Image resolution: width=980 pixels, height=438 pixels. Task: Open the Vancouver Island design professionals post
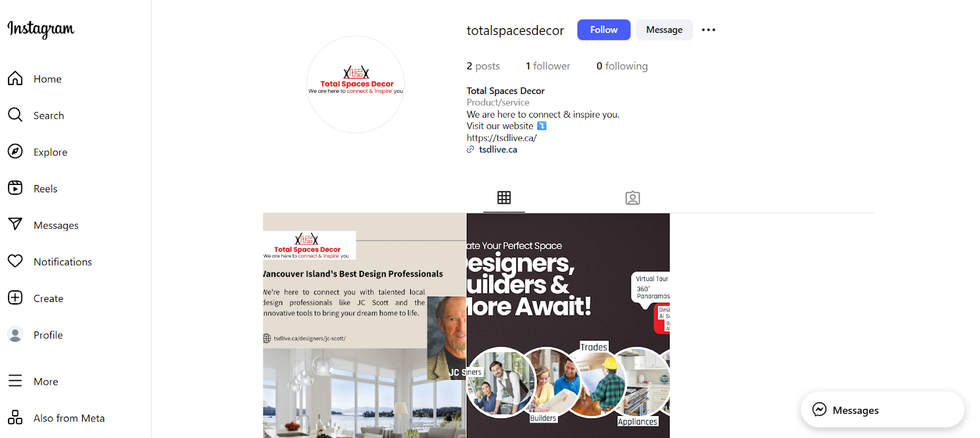(364, 325)
